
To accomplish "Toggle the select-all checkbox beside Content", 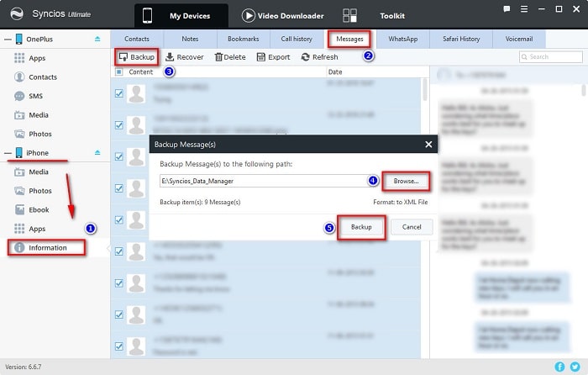I will click(x=119, y=71).
